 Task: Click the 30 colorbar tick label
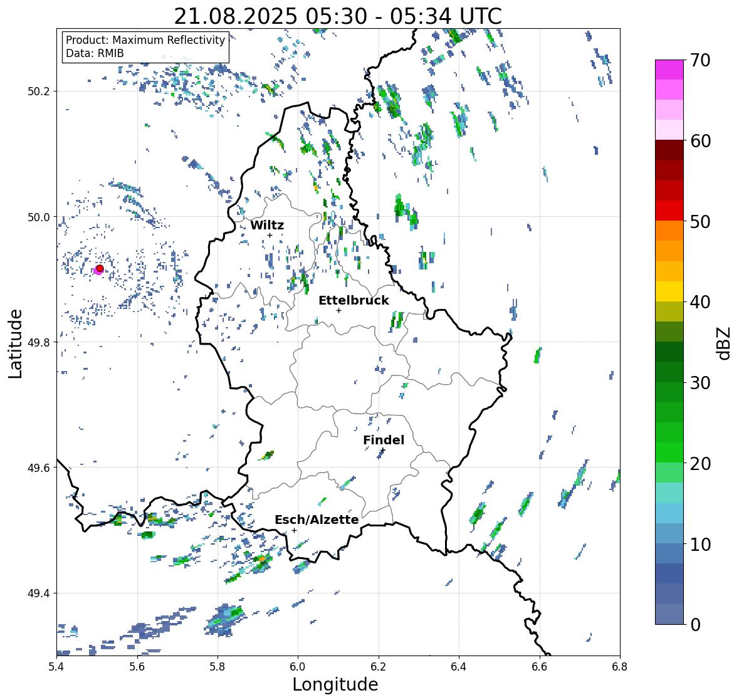pos(700,383)
